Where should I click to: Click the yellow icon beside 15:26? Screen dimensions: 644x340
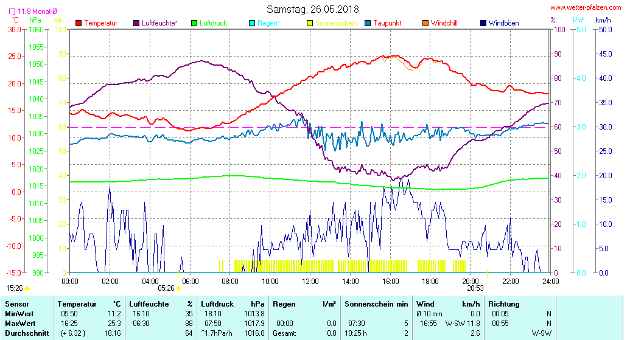[27, 288]
